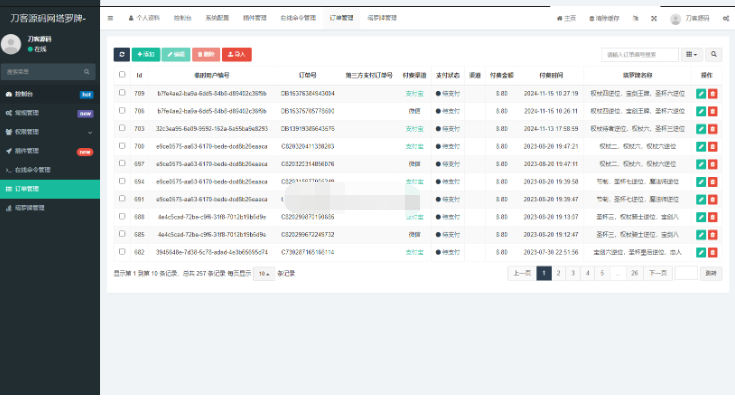Viewport: 735px width, 404px height.
Task: Toggle the sidebar hamburger menu icon
Action: coord(111,18)
